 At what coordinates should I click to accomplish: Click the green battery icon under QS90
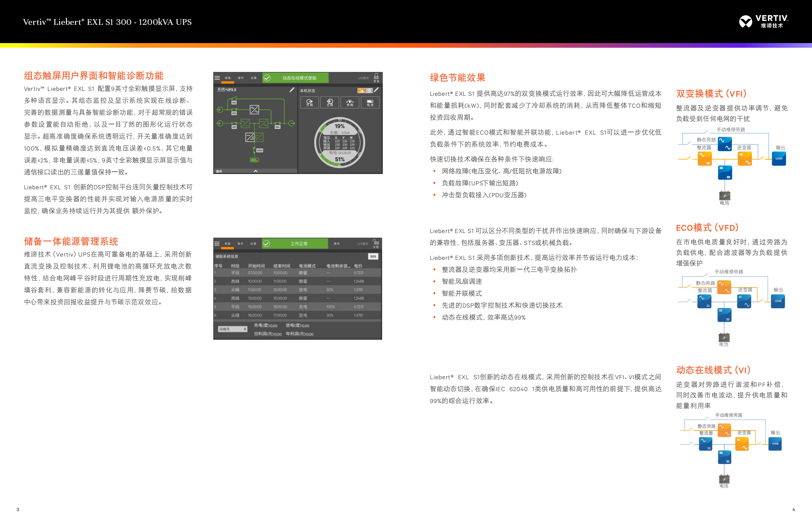(254, 159)
